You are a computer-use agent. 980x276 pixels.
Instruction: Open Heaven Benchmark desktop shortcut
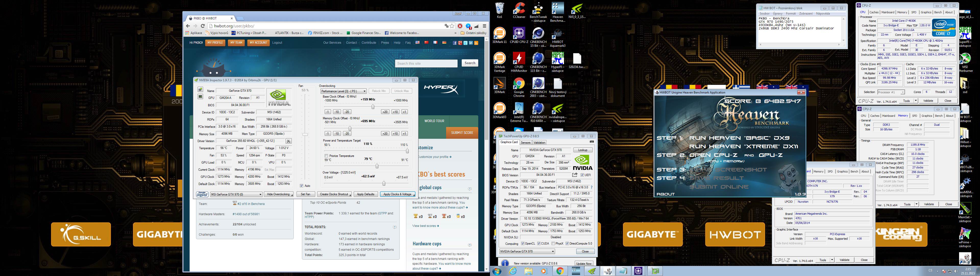(x=557, y=13)
